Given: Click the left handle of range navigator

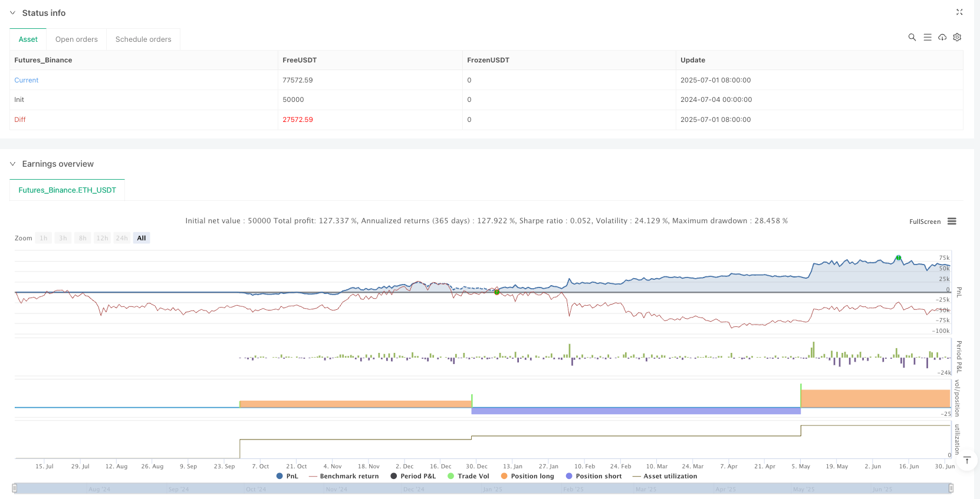Looking at the screenshot, I should coord(15,488).
